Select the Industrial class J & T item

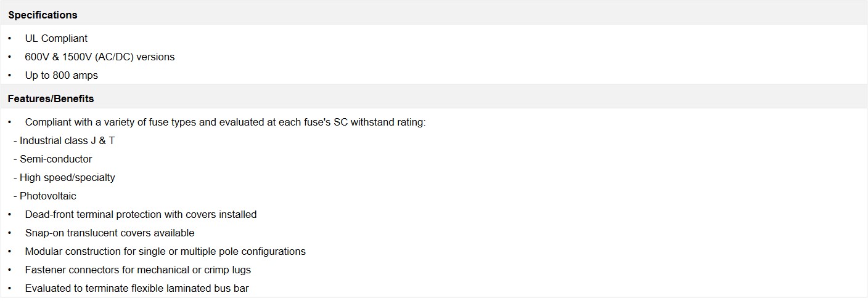[x=64, y=140]
